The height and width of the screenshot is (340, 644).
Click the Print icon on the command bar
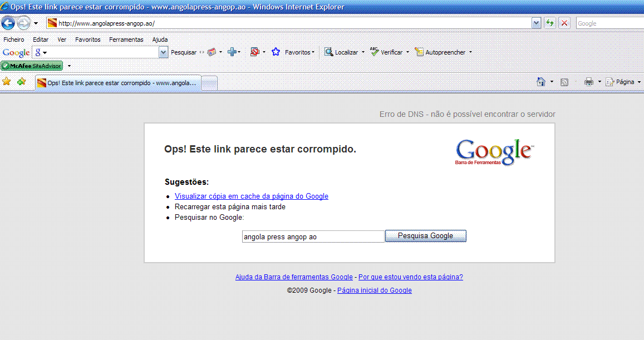(588, 81)
